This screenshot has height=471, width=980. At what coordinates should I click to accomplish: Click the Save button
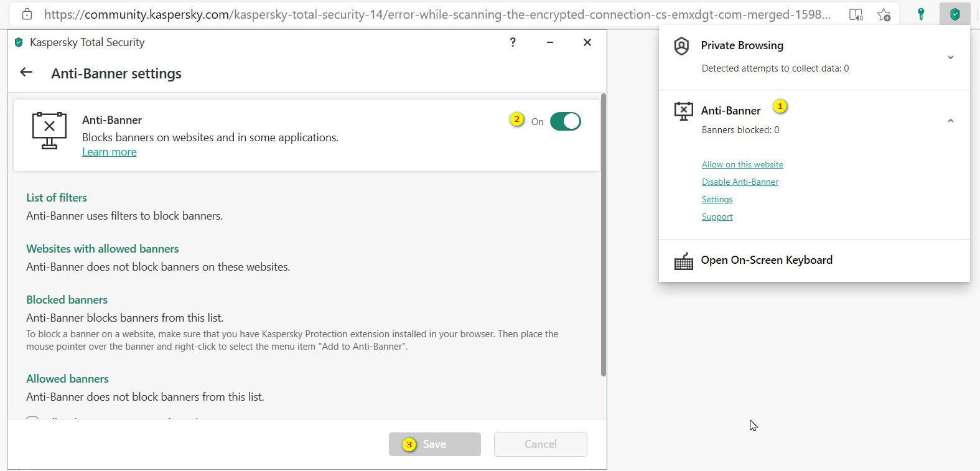point(434,444)
